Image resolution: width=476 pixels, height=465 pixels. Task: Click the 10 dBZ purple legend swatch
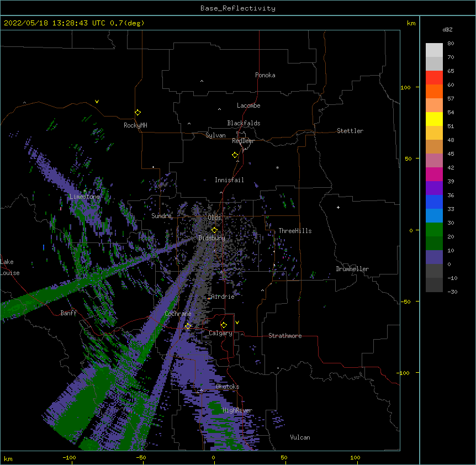pos(434,257)
